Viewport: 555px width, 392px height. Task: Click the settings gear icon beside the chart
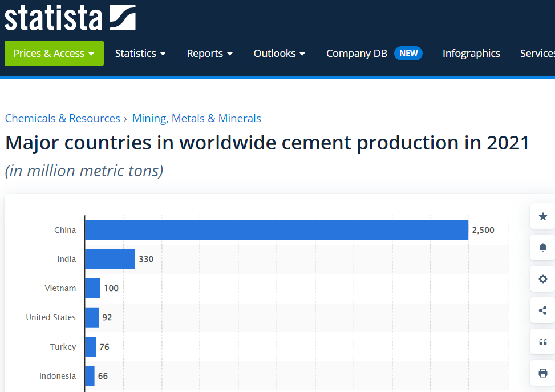point(542,279)
